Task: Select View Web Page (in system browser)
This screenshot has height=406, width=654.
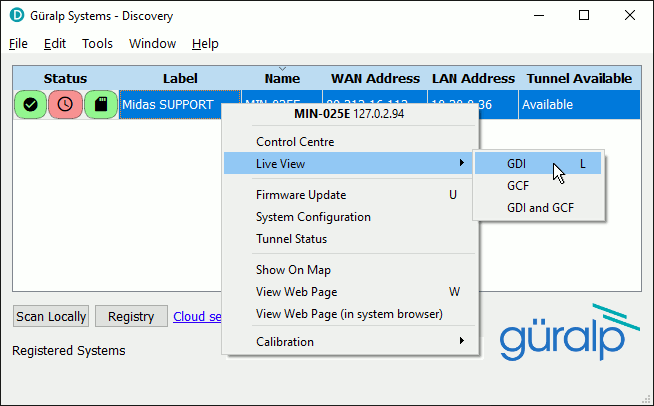Action: coord(351,314)
